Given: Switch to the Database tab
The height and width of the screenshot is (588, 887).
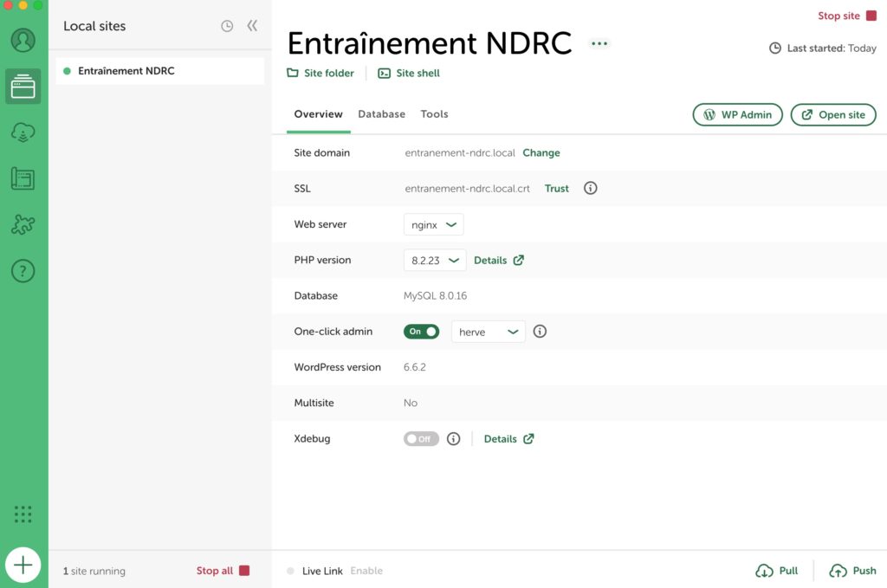Looking at the screenshot, I should coord(382,114).
